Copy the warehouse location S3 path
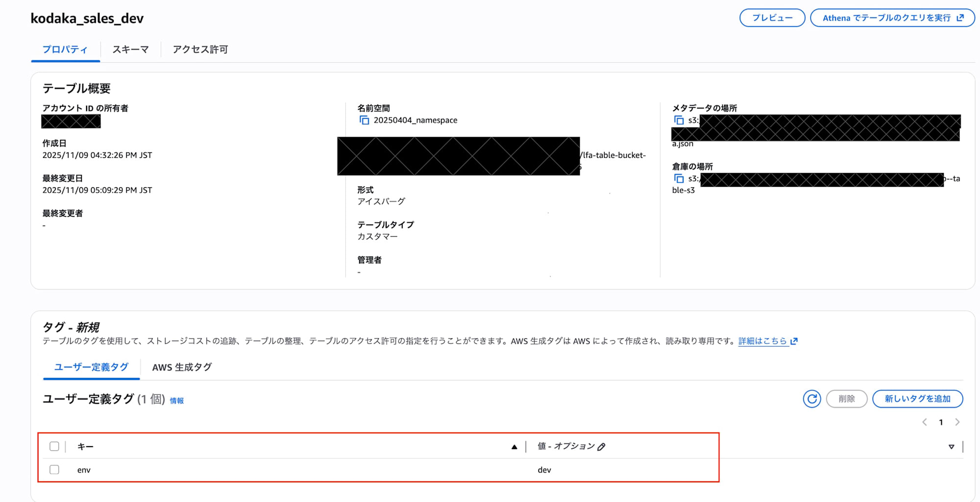 pyautogui.click(x=679, y=178)
